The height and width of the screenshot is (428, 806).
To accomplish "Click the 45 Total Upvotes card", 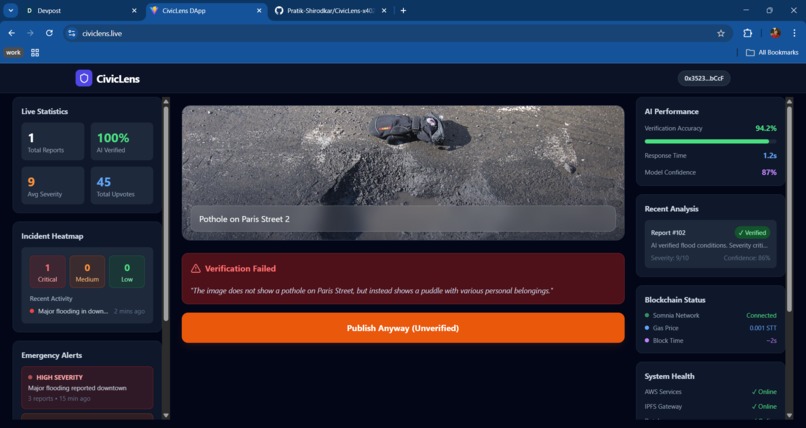I will (122, 185).
